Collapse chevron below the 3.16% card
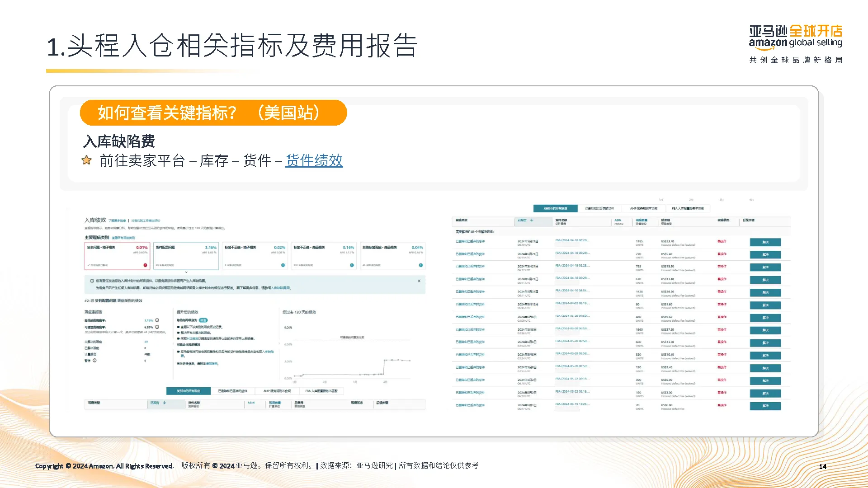 tap(186, 272)
